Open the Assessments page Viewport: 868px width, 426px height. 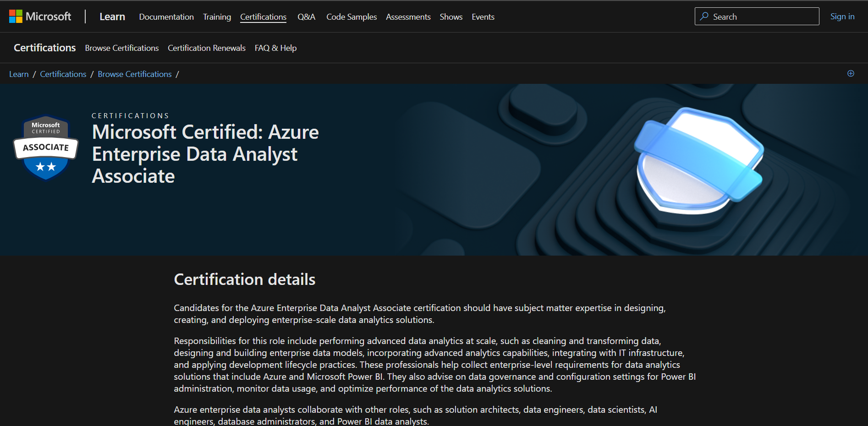coord(408,17)
